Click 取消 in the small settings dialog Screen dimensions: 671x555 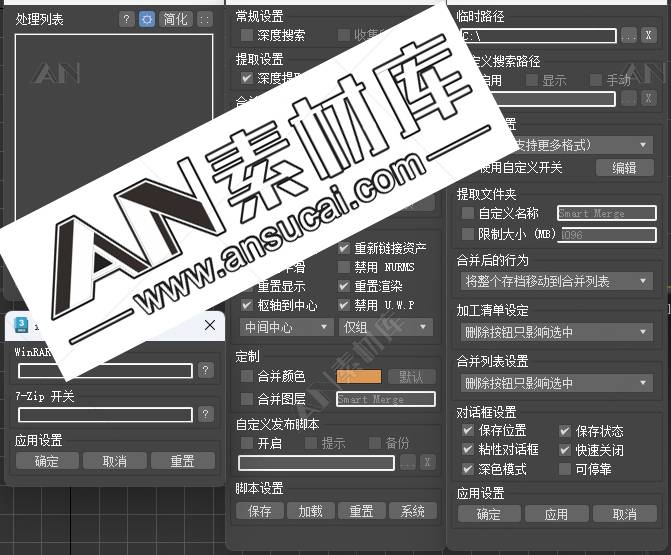(x=115, y=461)
